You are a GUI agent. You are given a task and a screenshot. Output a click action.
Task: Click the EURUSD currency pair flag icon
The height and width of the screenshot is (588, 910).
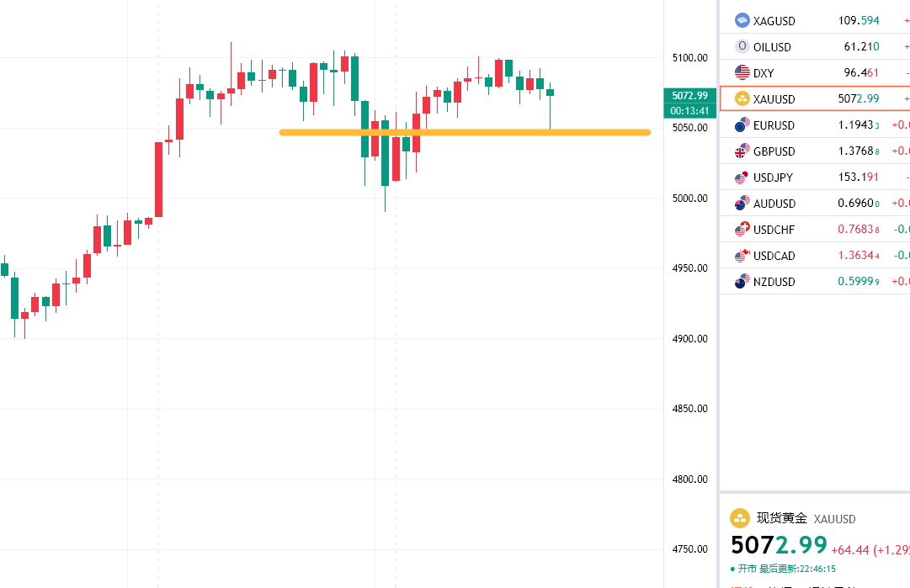click(742, 125)
